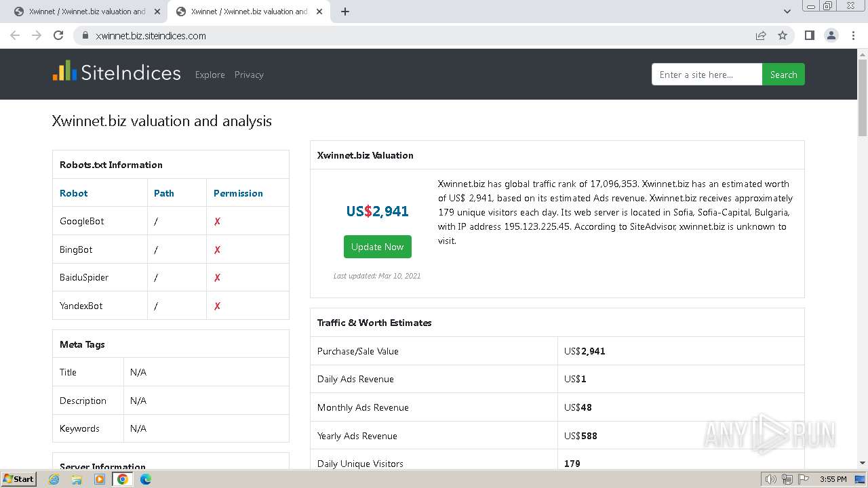Click the system clock 3:55 PM
This screenshot has height=488, width=868.
[x=833, y=479]
